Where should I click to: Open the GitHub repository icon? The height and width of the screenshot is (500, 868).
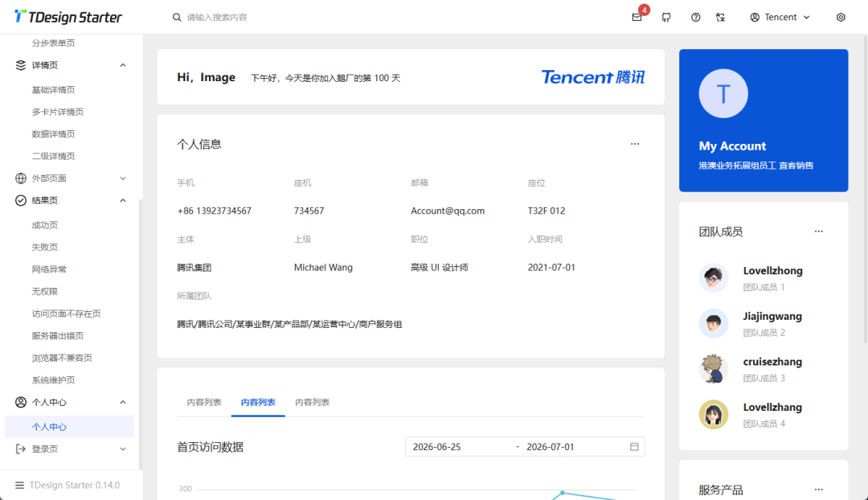[666, 17]
